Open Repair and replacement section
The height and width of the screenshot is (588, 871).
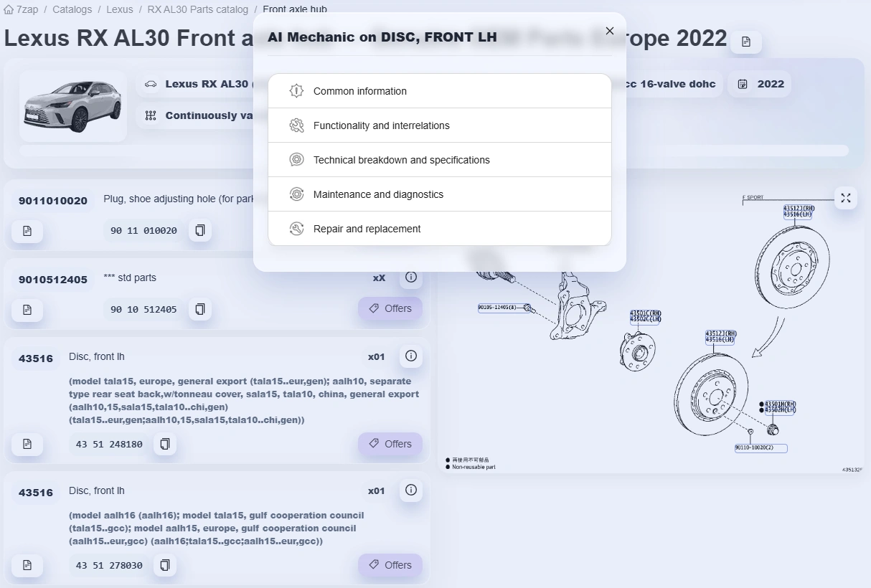[x=439, y=229]
